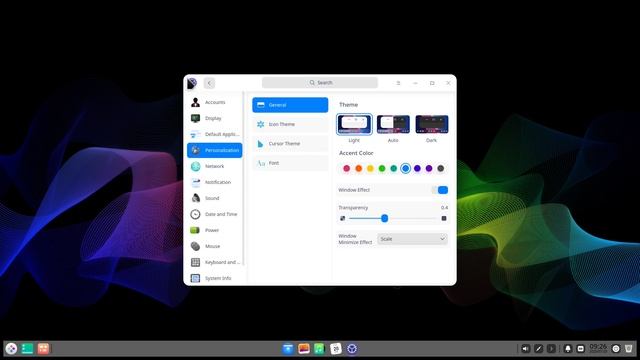Open the Accounts settings section
640x360 pixels.
tap(215, 102)
